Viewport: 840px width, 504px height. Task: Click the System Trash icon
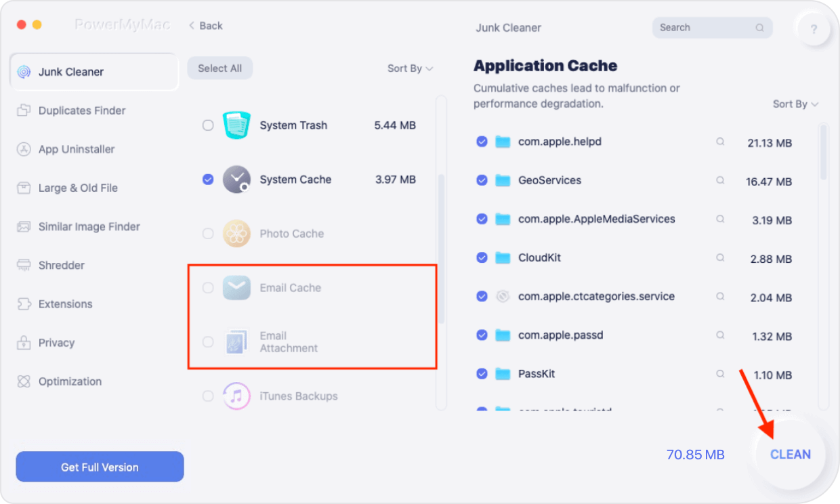click(x=236, y=125)
